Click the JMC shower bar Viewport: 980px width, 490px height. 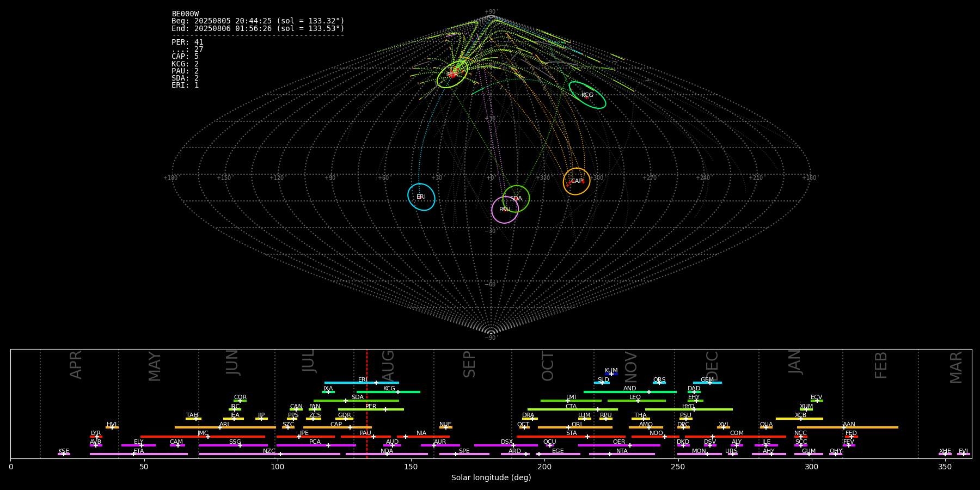point(203,437)
